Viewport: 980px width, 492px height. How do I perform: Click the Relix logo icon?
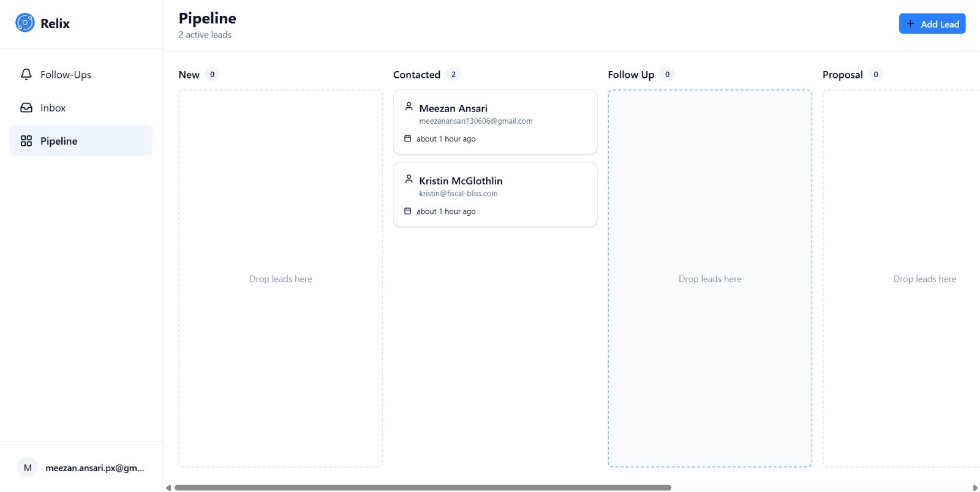pyautogui.click(x=25, y=23)
